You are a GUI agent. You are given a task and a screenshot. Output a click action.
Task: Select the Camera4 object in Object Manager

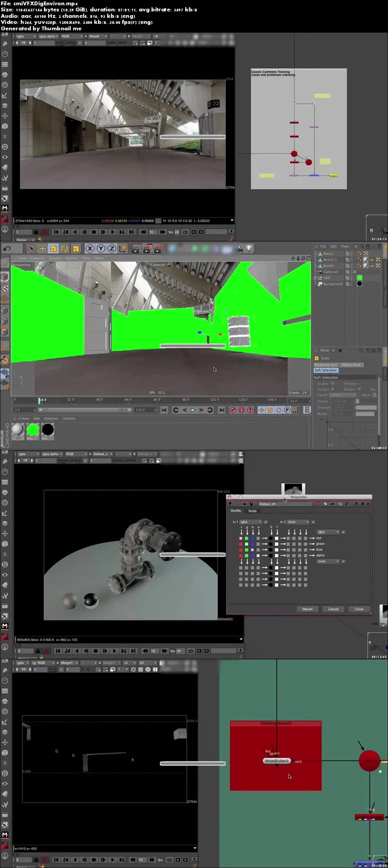coord(330,272)
